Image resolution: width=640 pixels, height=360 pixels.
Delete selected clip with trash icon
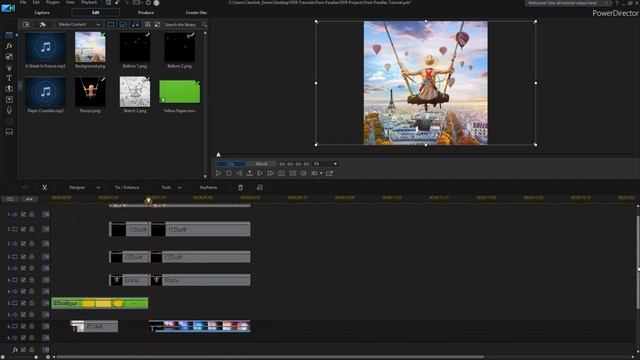(x=240, y=187)
